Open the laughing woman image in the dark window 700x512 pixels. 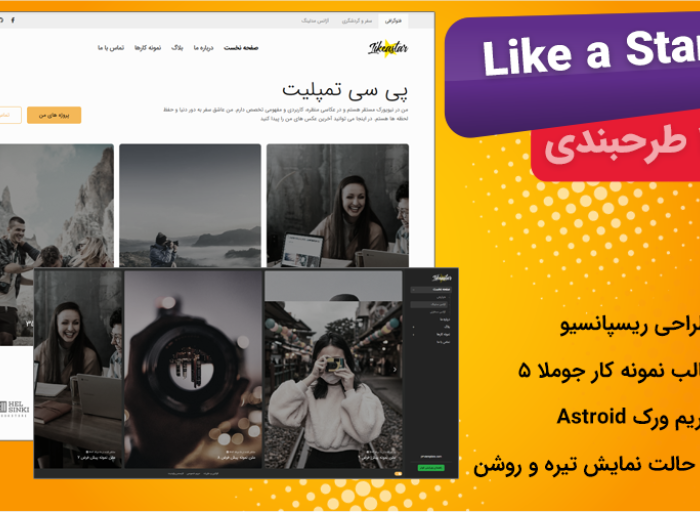78,369
